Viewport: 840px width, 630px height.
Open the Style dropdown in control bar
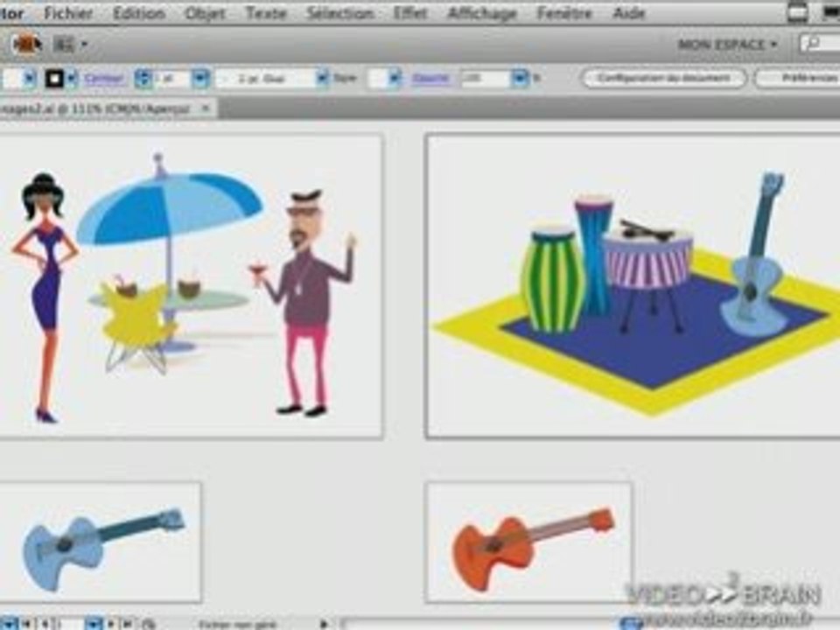click(395, 79)
